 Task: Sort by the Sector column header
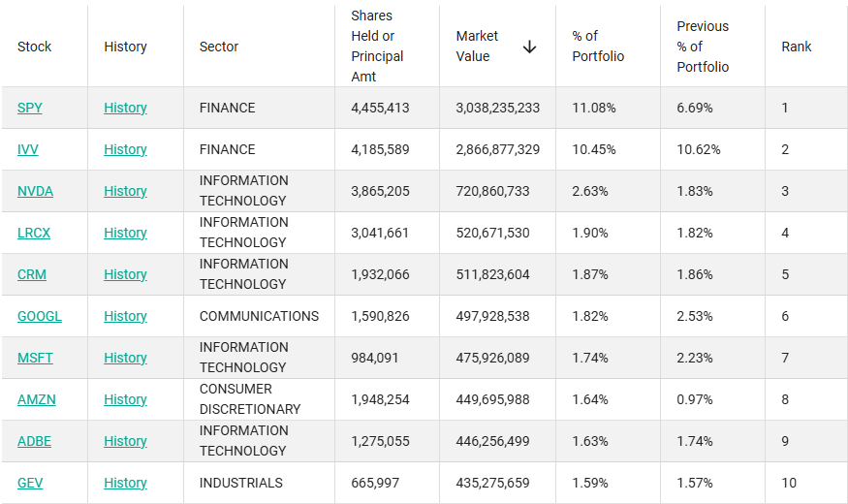point(219,47)
